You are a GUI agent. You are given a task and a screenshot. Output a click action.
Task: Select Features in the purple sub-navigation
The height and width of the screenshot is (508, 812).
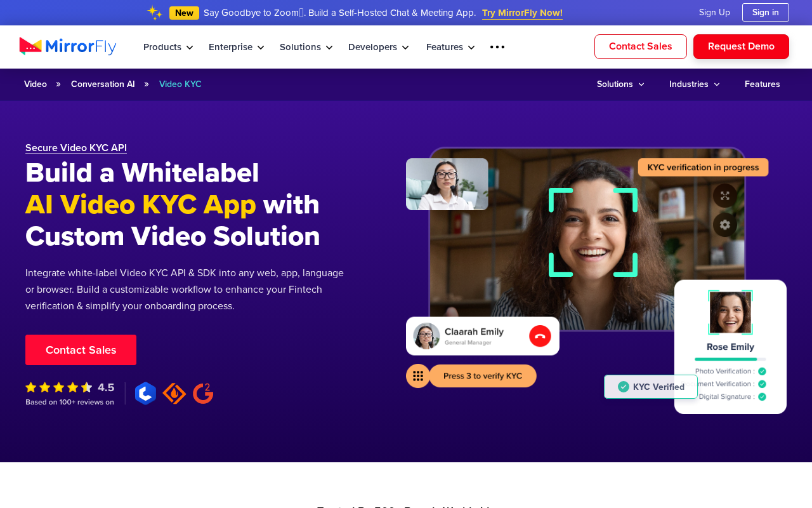[763, 84]
